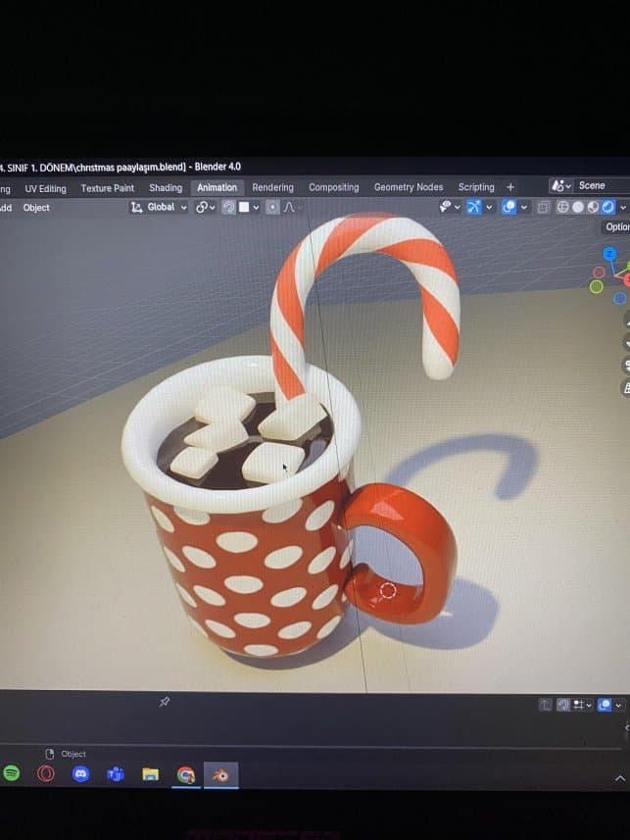Switch to the Scripting workspace tab
Screen dimensions: 630x840
pyautogui.click(x=476, y=187)
